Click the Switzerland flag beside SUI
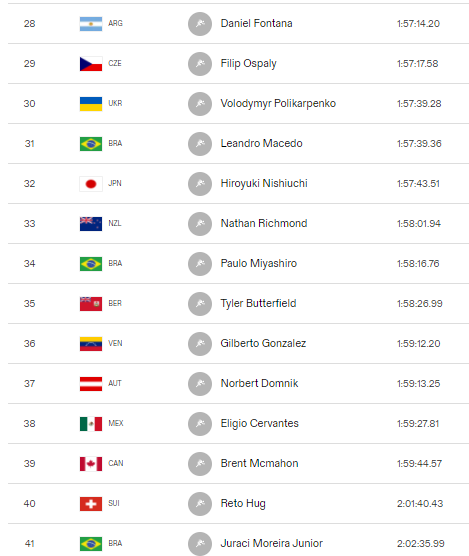This screenshot has width=469, height=556. 91,504
